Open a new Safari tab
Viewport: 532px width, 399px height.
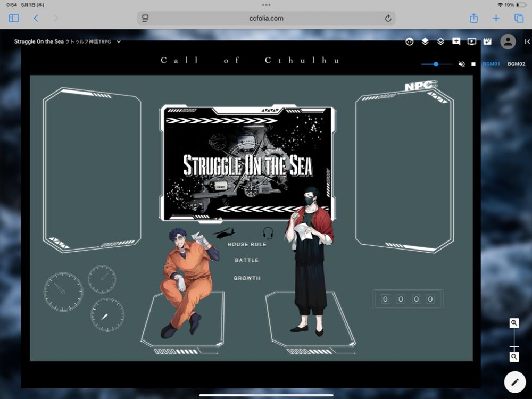pyautogui.click(x=496, y=18)
